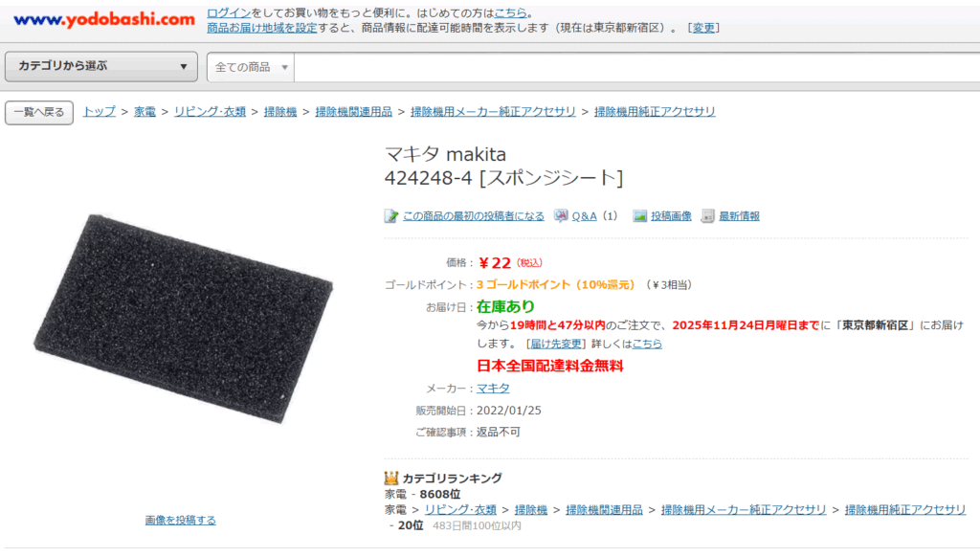The width and height of the screenshot is (980, 557).
Task: Go to 掃除機関連用品 breadcrumb link
Action: coord(354,112)
